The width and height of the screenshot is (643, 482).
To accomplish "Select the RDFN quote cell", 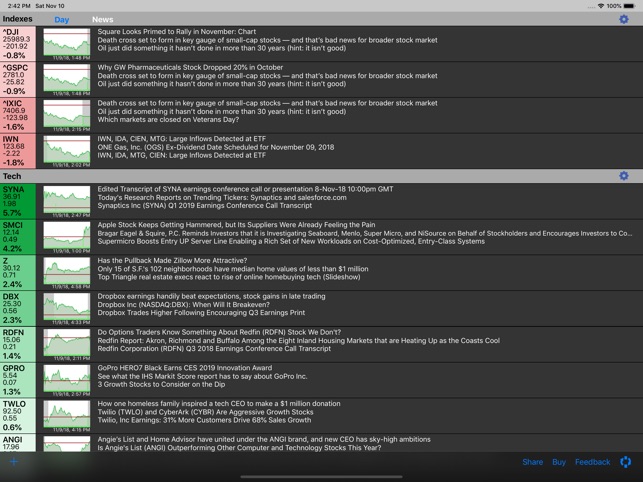I will coord(18,345).
